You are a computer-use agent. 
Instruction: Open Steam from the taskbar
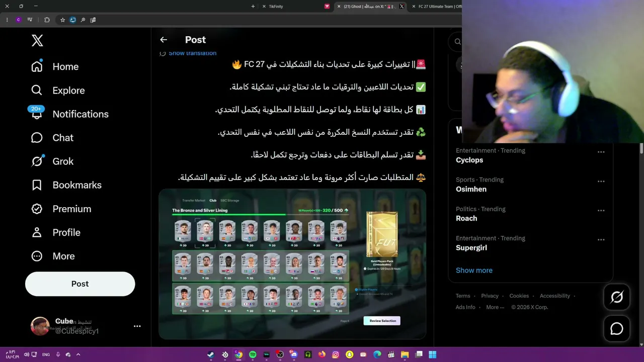(211, 354)
